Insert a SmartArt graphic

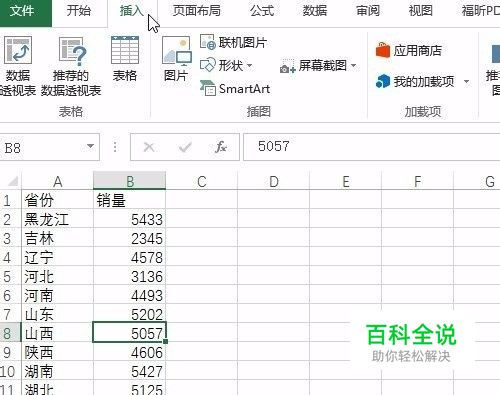tap(235, 89)
